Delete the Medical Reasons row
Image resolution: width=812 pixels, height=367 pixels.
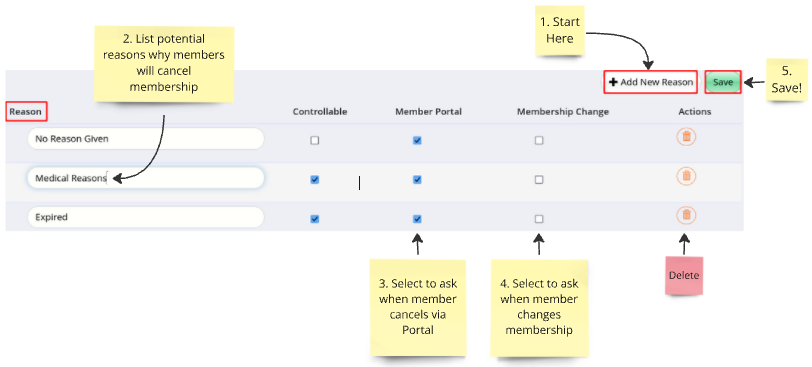686,176
